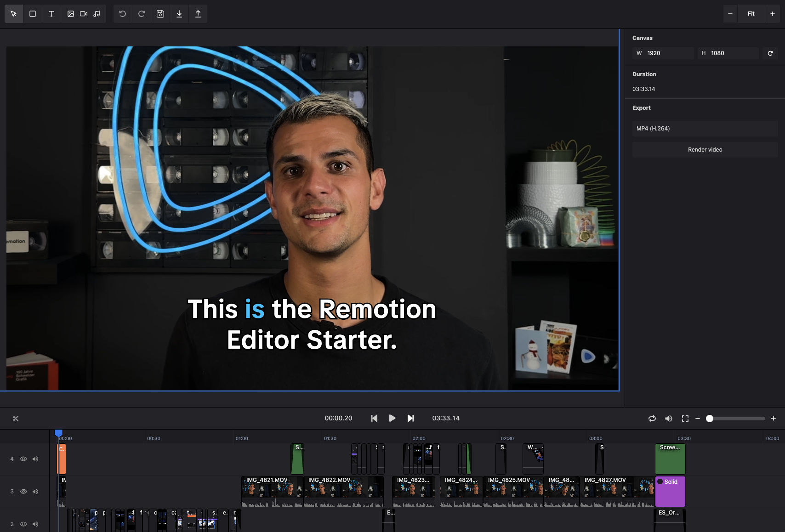Edit the canvas width field 1920

tap(663, 53)
